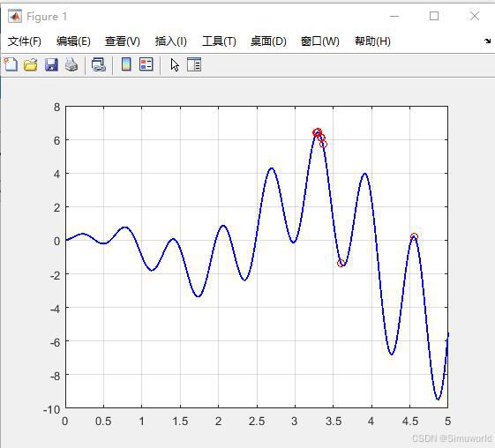Screen dimensions: 495x448
Task: Open the 插入(I) menu
Action: (x=171, y=41)
